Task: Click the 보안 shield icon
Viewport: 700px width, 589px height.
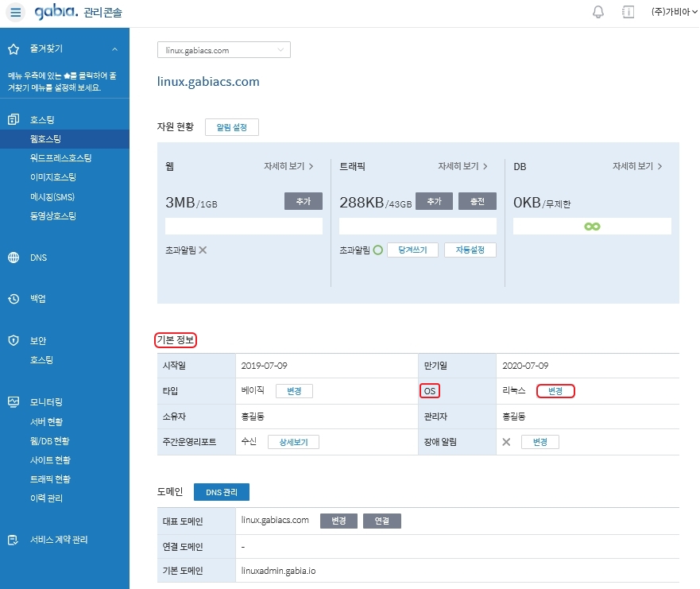Action: pos(14,340)
